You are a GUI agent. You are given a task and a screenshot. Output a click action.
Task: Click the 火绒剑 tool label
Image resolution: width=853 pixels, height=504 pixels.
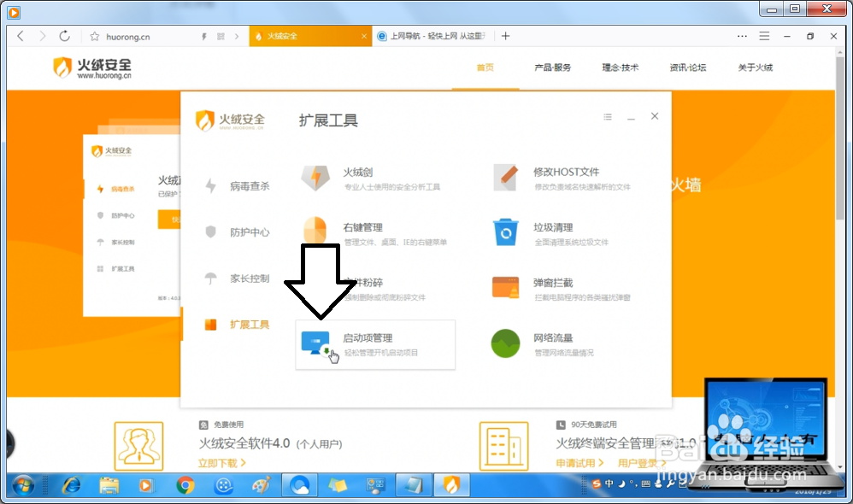coord(358,173)
